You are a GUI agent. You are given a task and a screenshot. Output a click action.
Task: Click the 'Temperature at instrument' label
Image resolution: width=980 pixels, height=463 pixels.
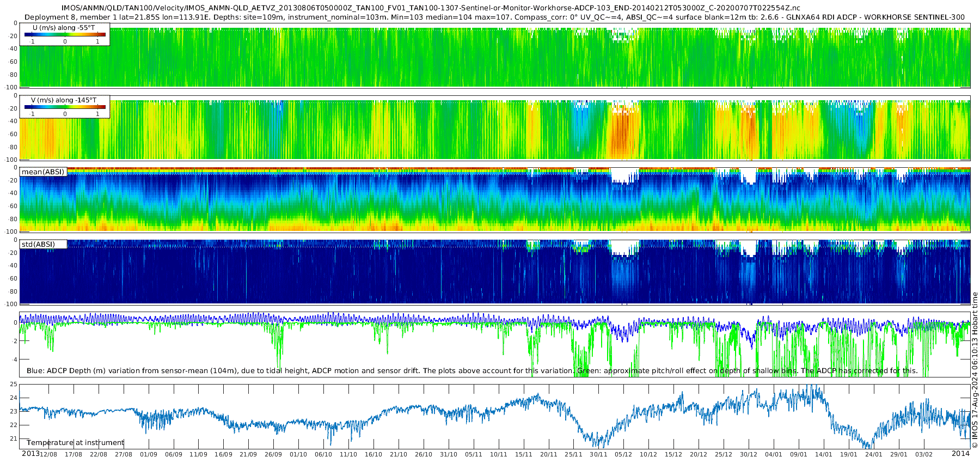pyautogui.click(x=76, y=443)
